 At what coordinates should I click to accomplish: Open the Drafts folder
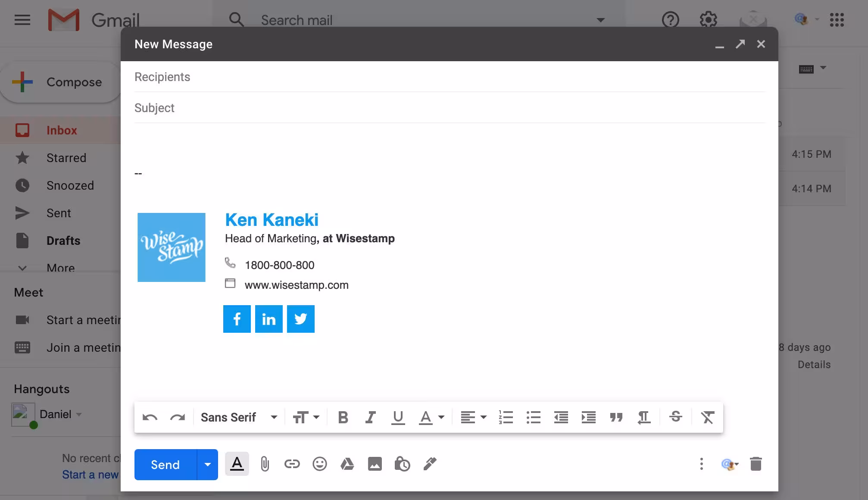63,241
